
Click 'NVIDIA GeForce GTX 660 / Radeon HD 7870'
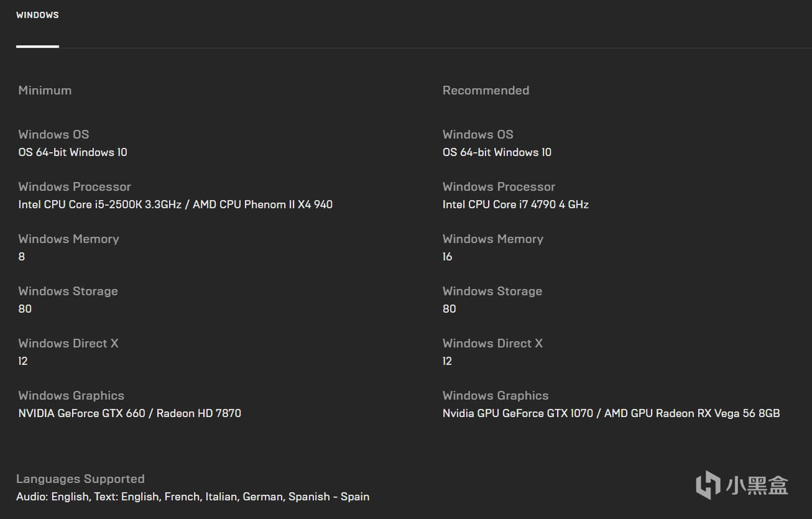click(130, 413)
